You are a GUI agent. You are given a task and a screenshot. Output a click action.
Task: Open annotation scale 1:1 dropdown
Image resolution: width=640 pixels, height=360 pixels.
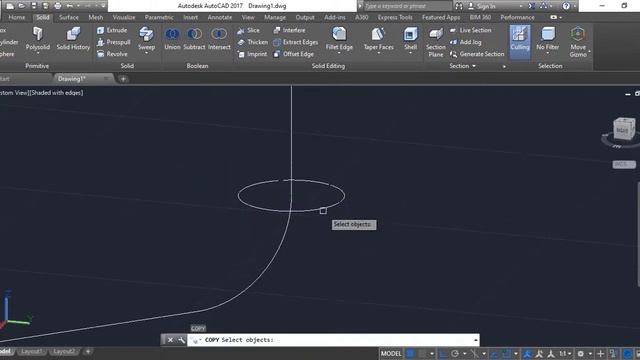pyautogui.click(x=565, y=353)
